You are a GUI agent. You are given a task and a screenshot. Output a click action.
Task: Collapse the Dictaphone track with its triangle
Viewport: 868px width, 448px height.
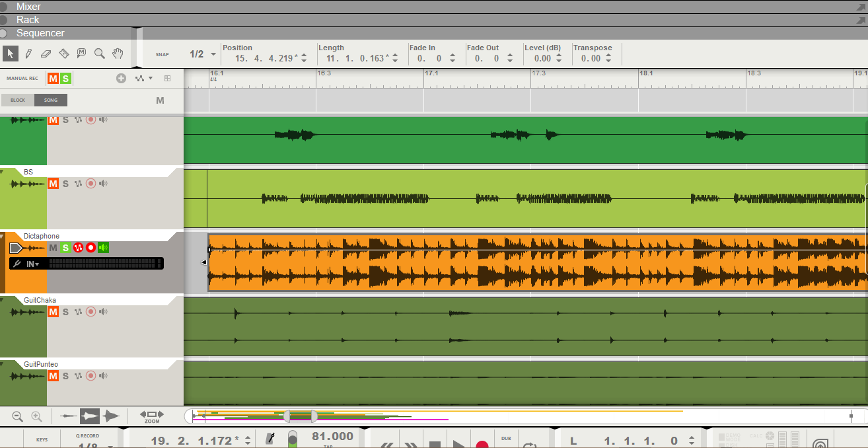coord(3,236)
